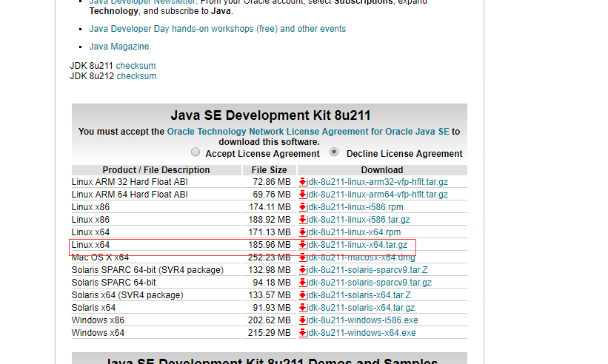Click download arrow icon for linux-arm64-vfp-hflt.tar.gz

(x=302, y=195)
